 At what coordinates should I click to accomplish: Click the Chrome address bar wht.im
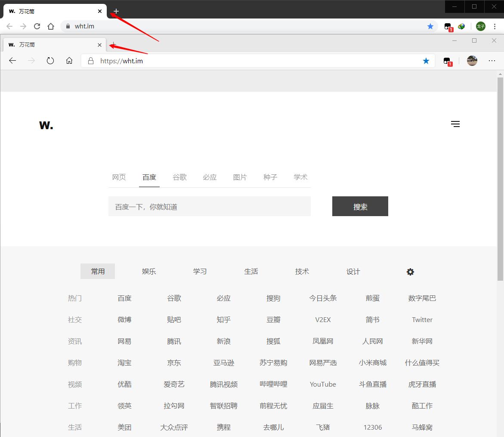tap(84, 26)
